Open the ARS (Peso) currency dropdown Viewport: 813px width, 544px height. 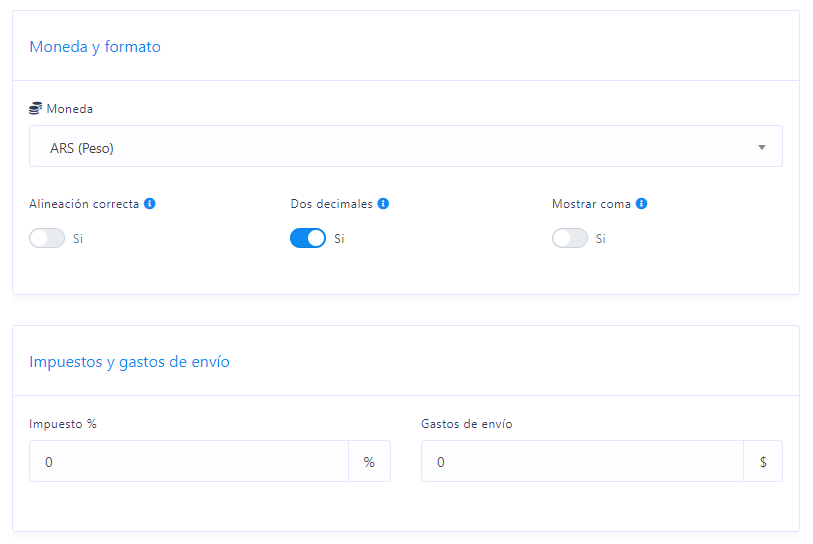405,146
